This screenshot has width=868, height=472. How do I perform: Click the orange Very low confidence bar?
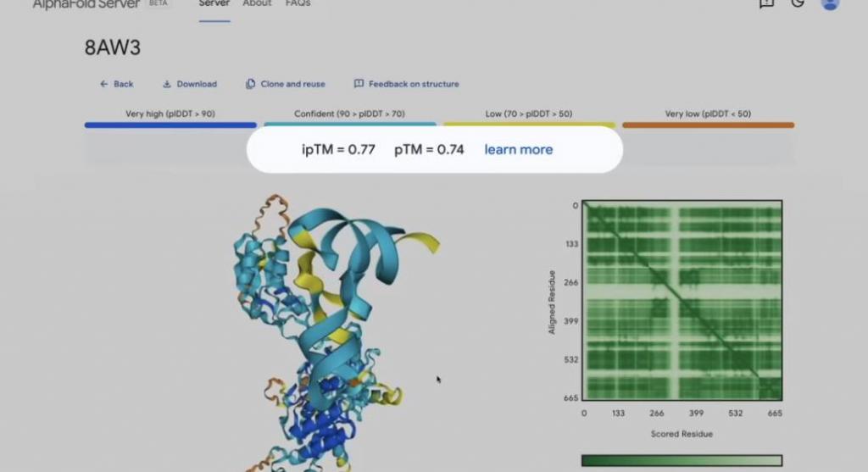tap(708, 125)
